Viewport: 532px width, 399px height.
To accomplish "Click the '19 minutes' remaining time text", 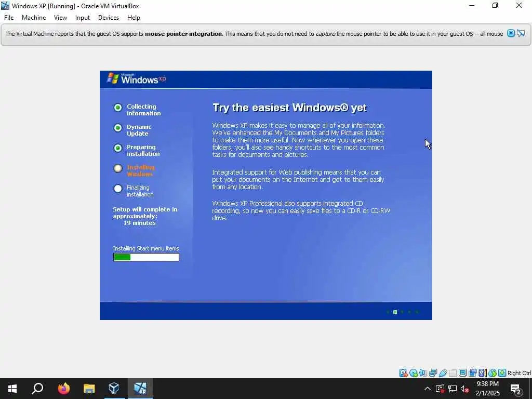I will coord(139,223).
